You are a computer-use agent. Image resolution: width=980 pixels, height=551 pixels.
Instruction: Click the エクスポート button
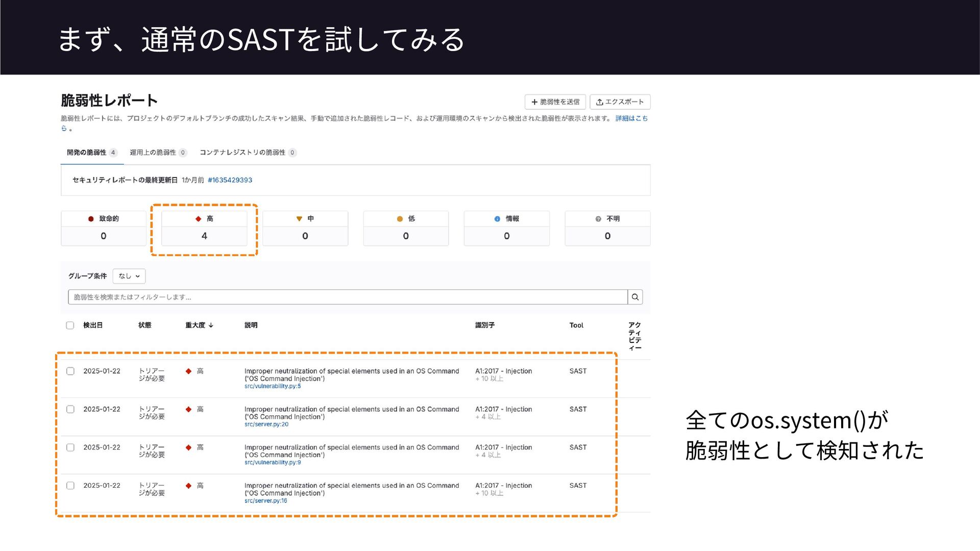pos(620,102)
